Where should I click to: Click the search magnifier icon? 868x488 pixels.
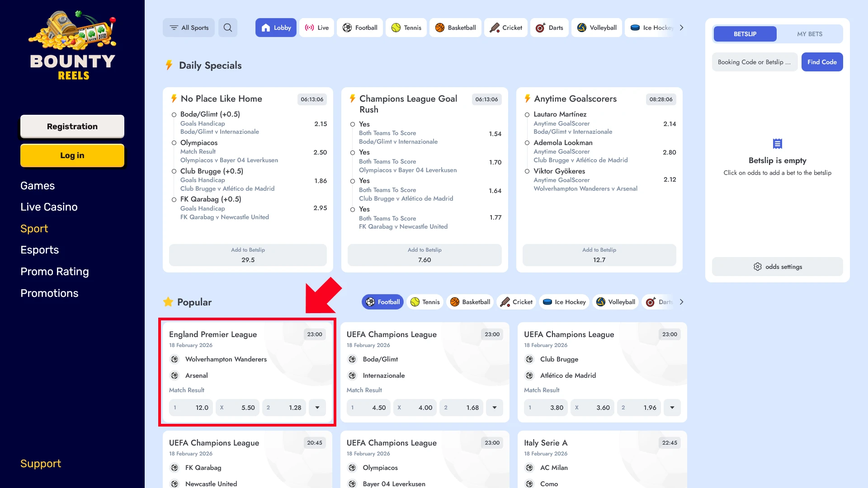[228, 28]
